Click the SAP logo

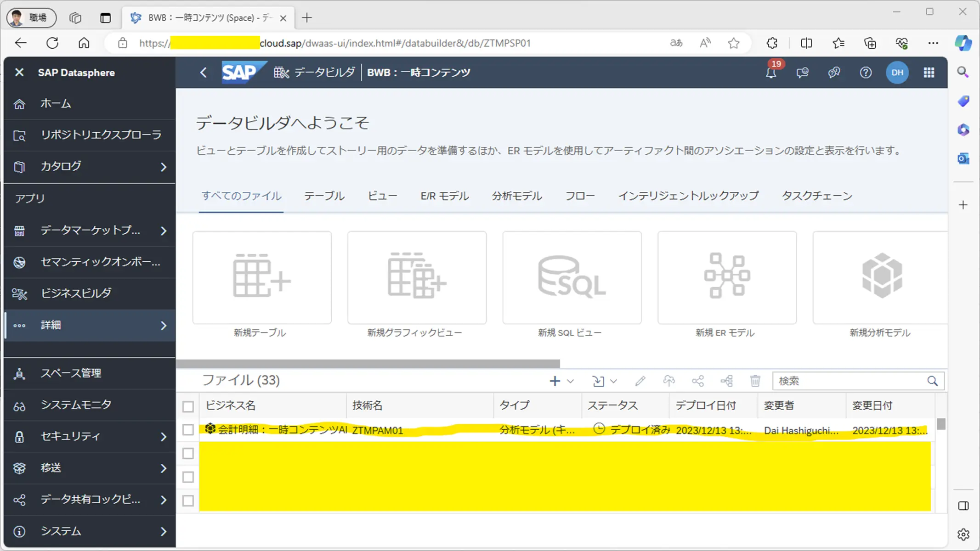244,73
